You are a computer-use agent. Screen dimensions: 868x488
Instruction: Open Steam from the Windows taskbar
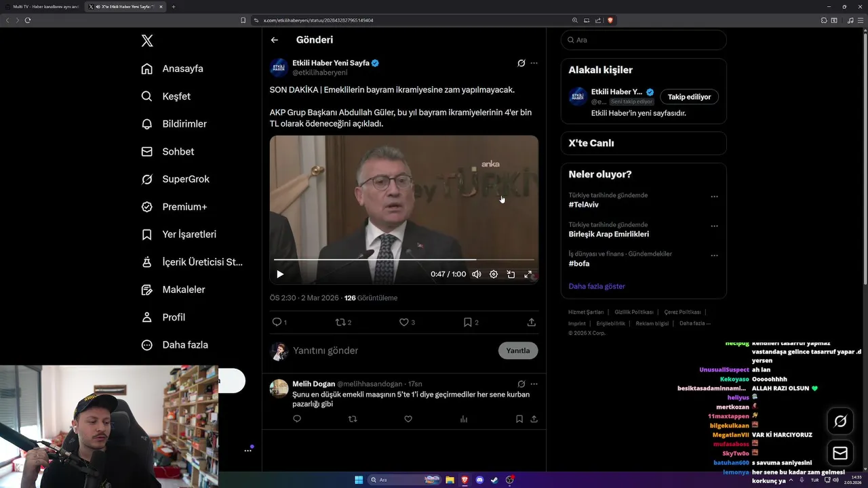494,480
